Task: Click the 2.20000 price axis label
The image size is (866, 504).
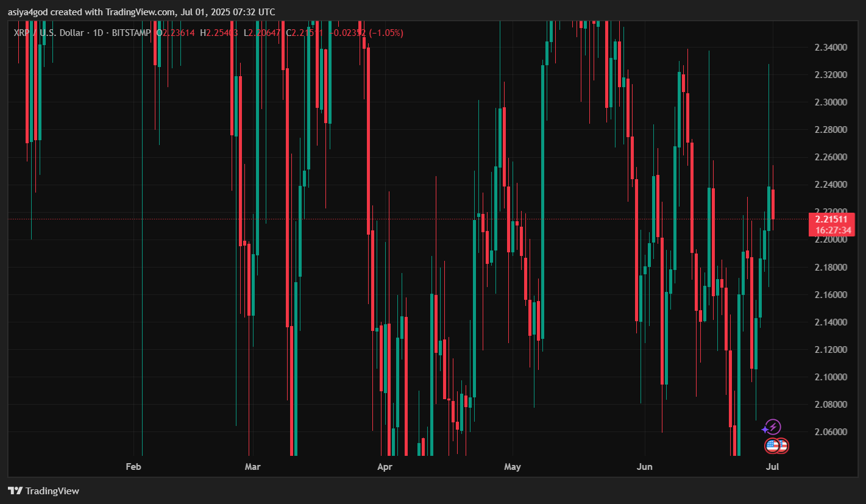Action: tap(831, 240)
